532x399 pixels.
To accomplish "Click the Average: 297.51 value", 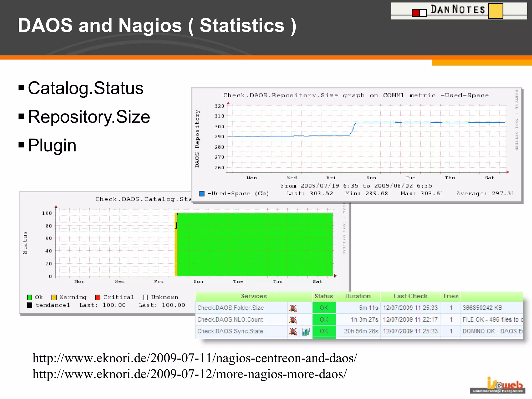I will pos(486,194).
